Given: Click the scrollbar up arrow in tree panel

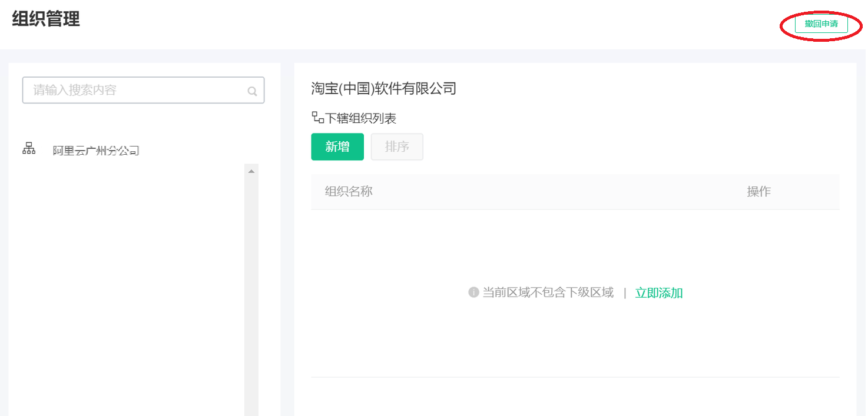Looking at the screenshot, I should [251, 171].
